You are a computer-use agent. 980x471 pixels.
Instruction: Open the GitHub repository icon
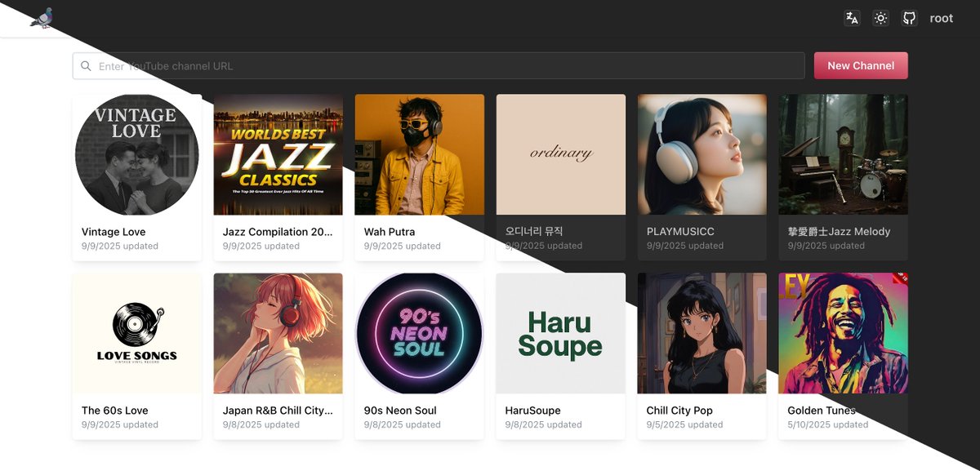[x=909, y=18]
